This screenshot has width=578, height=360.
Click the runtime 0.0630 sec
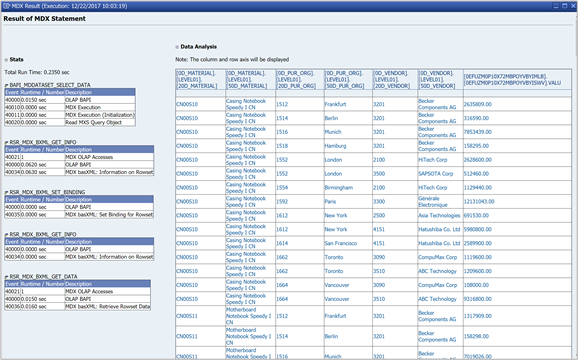tap(34, 172)
